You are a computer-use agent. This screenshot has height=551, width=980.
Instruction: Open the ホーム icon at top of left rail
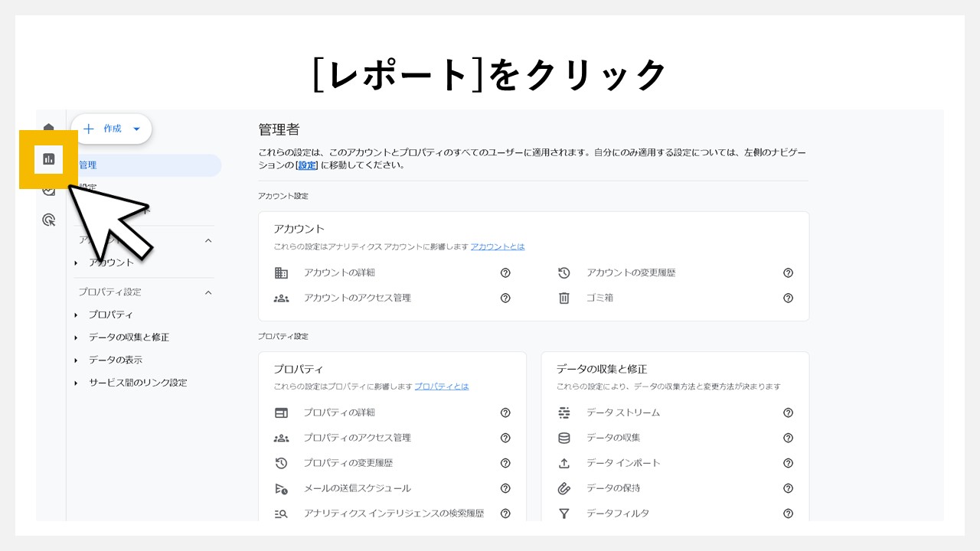coord(48,129)
